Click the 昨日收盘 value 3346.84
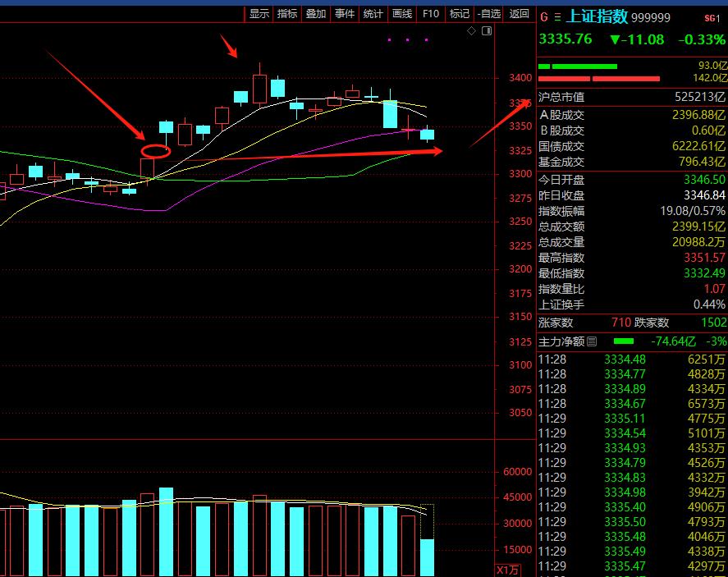728x577 pixels. pos(704,195)
